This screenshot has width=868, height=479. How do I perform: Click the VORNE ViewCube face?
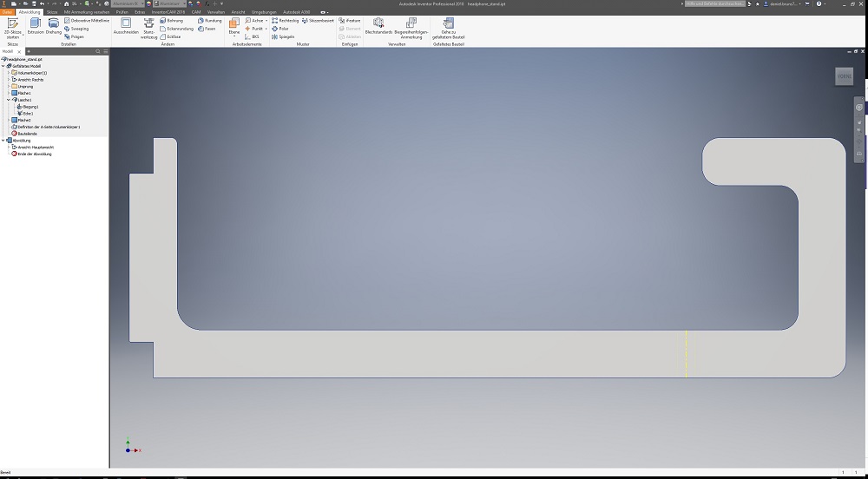[x=845, y=76]
